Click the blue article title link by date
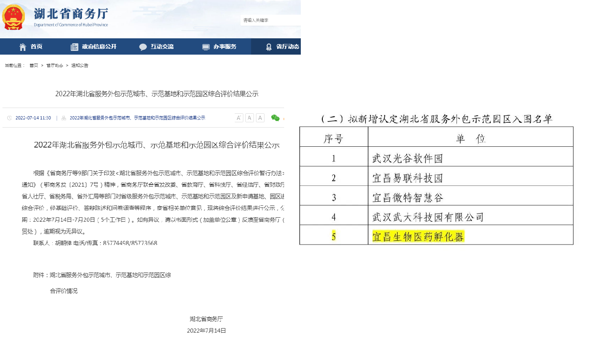The height and width of the screenshot is (364, 591). (137, 118)
